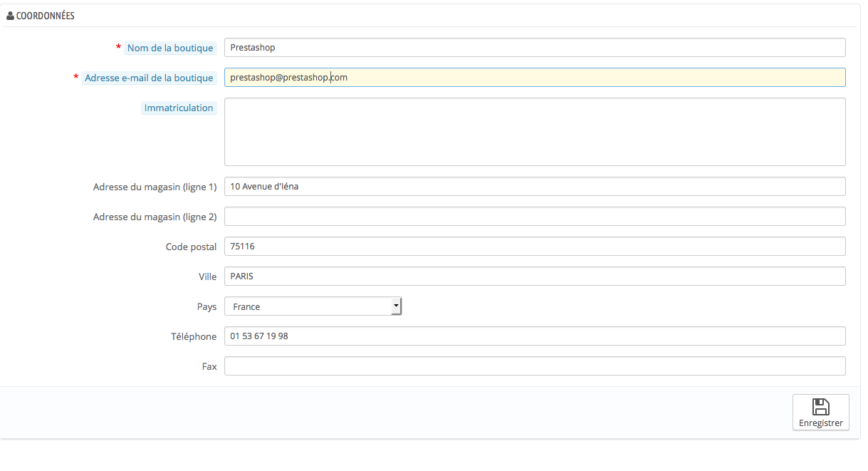Click the COORDONNÉES panel heading
Viewport: 868px width, 471px height.
46,16
